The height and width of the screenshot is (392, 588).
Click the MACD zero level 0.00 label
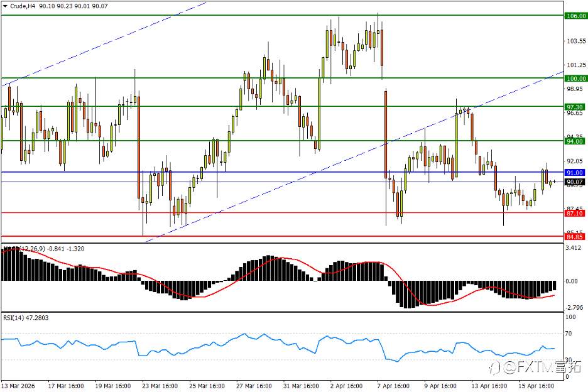[572, 281]
